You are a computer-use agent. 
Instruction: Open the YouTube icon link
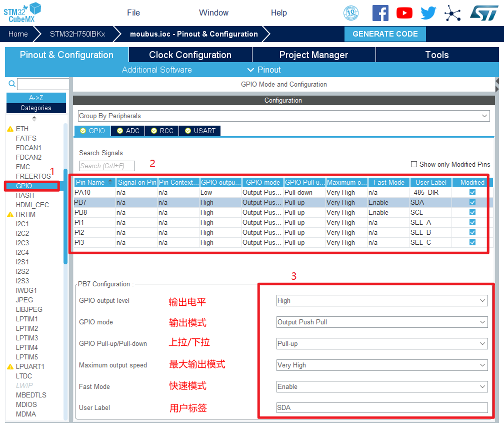click(404, 13)
